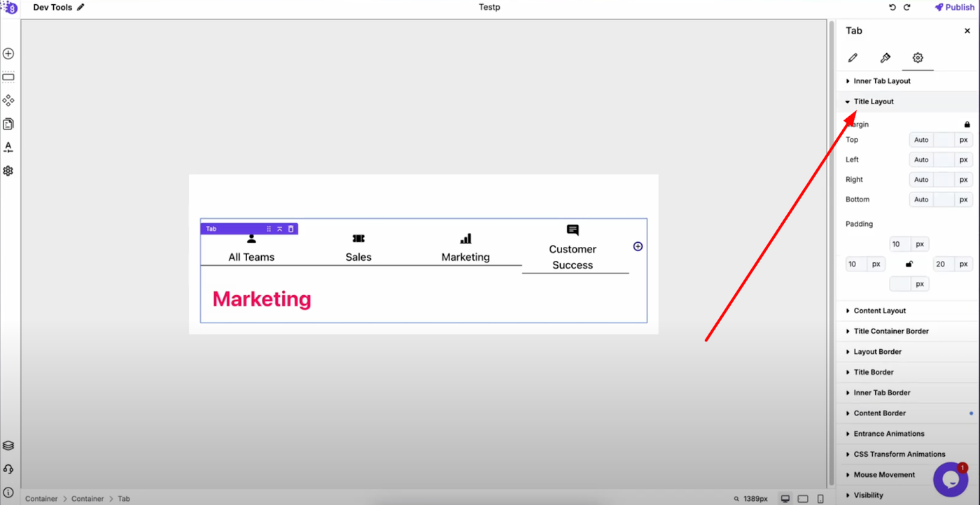980x505 pixels.
Task: Open the px unit dropdown for margin Bottom
Action: pyautogui.click(x=964, y=199)
